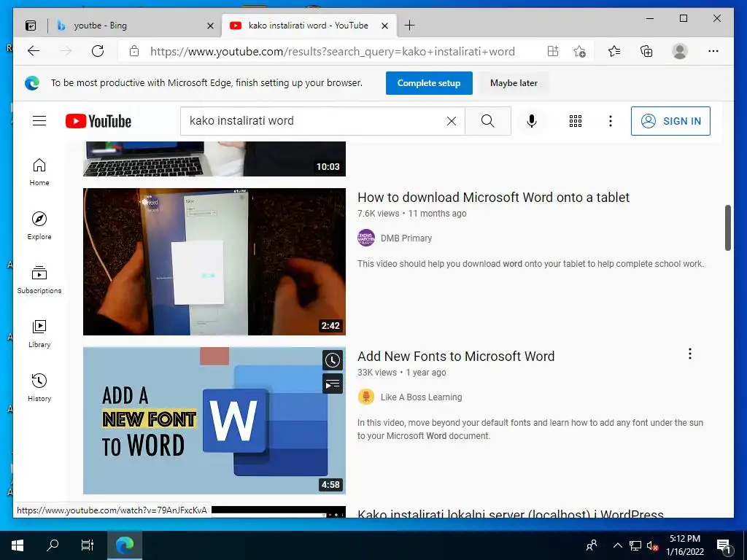The height and width of the screenshot is (560, 747).
Task: Open the Favorites list
Action: [x=614, y=51]
